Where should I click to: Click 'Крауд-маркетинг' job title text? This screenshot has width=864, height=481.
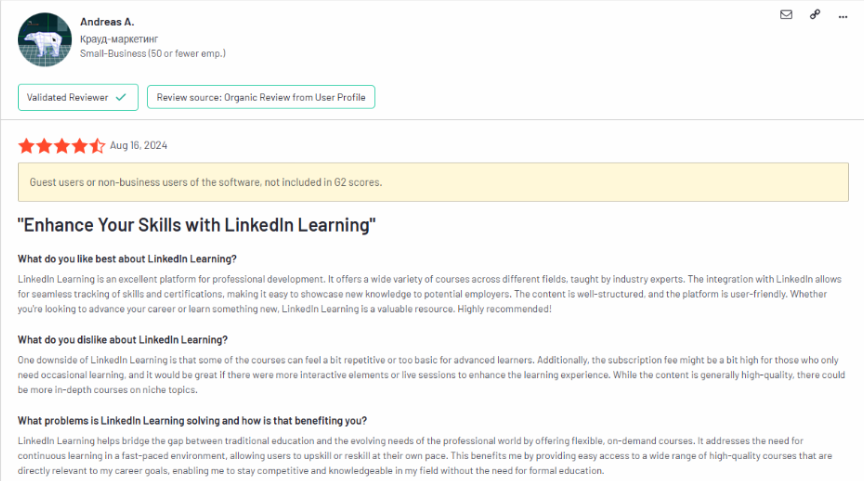coord(119,39)
